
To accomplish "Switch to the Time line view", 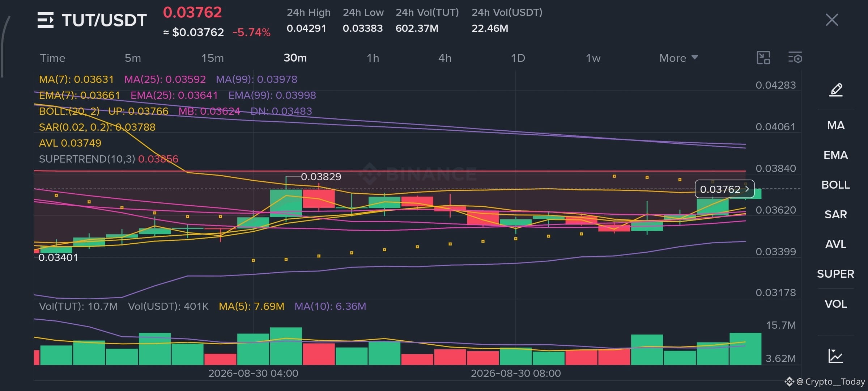I will [52, 58].
